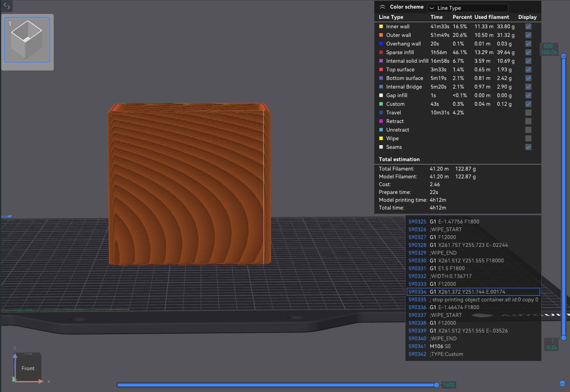570x392 pixels.
Task: Click the Sparse infill red color swatch
Action: [x=381, y=52]
